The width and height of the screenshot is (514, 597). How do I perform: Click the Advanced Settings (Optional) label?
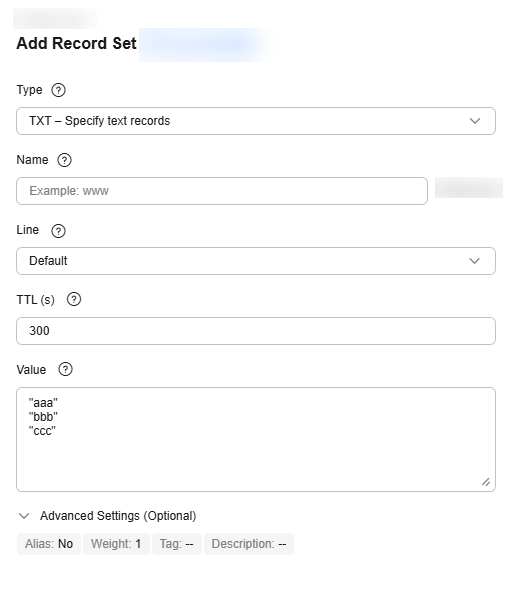pos(118,516)
